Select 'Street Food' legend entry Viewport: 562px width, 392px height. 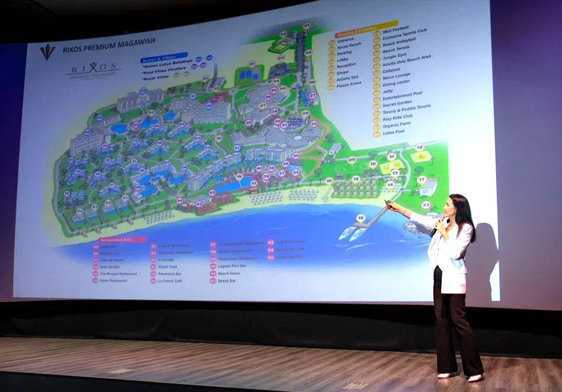(x=168, y=267)
